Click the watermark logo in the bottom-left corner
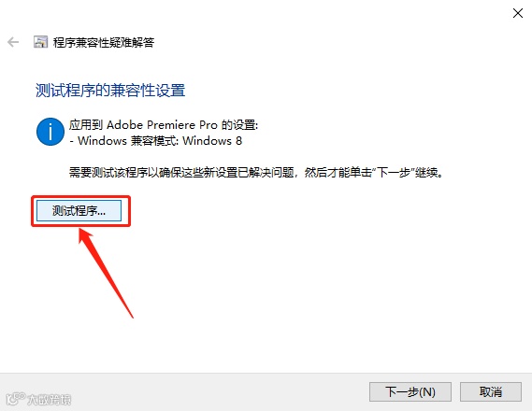The image size is (532, 411). click(16, 399)
